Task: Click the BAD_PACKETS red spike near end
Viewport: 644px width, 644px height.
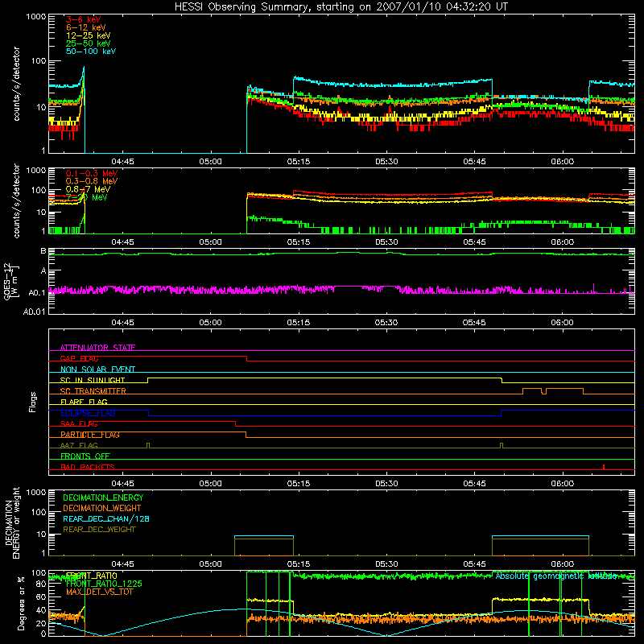Action: pyautogui.click(x=603, y=467)
